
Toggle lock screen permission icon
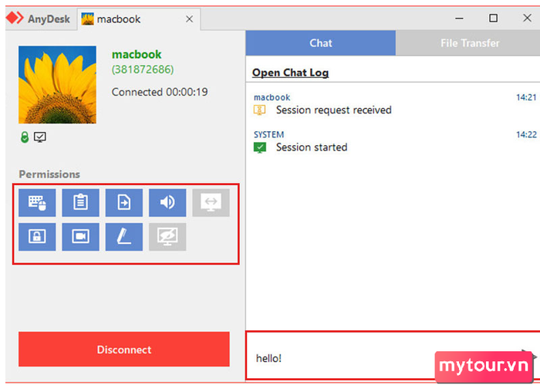(x=37, y=237)
